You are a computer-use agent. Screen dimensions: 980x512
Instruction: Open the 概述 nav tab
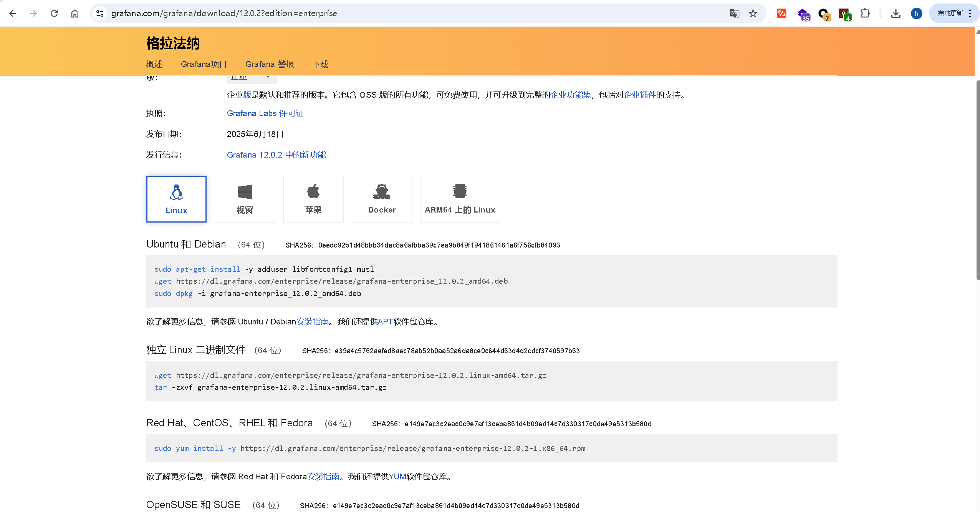pyautogui.click(x=154, y=64)
